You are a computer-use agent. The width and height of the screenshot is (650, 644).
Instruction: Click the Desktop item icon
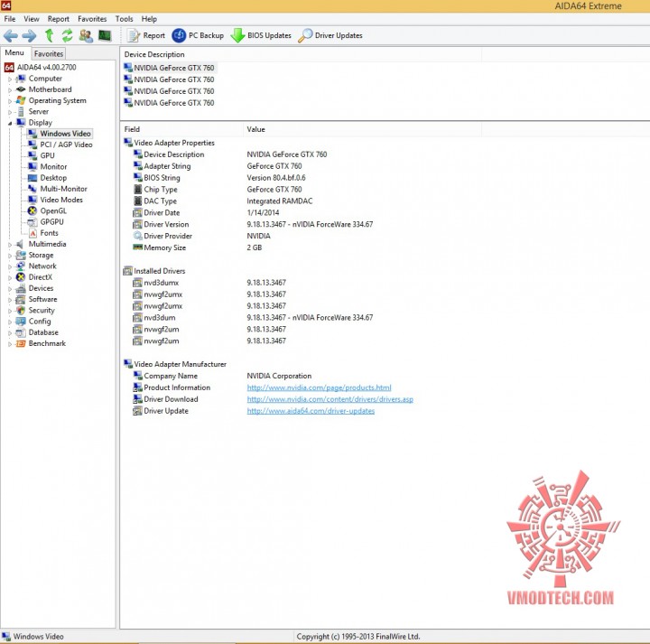[32, 178]
